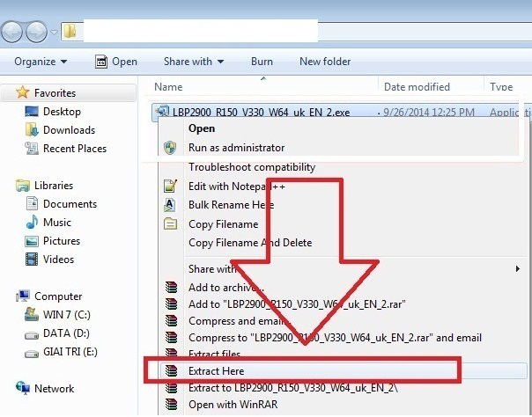Image resolution: width=532 pixels, height=417 pixels.
Task: Click WinRAR icon beside Extract Here
Action: 172,371
